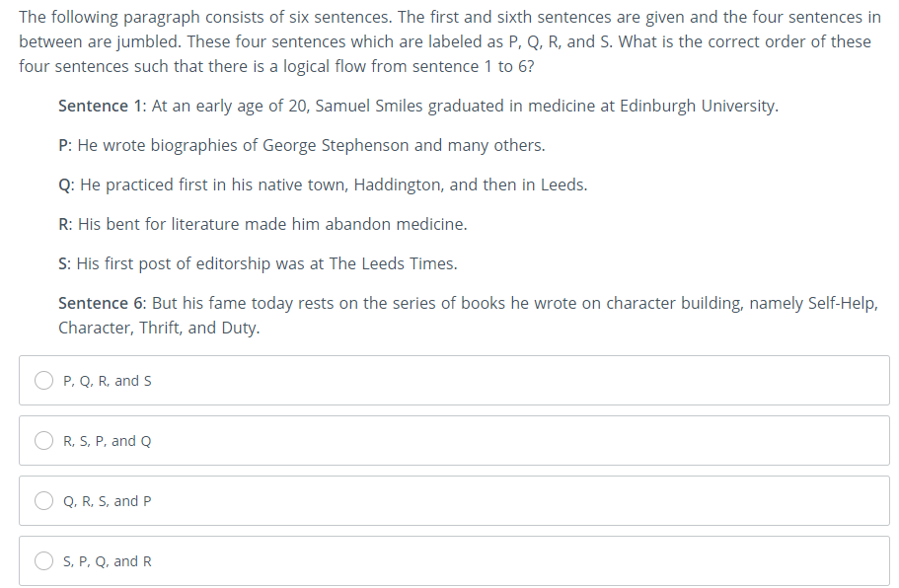Click the bold "R:" sentence marker
The image size is (899, 588).
[x=65, y=224]
